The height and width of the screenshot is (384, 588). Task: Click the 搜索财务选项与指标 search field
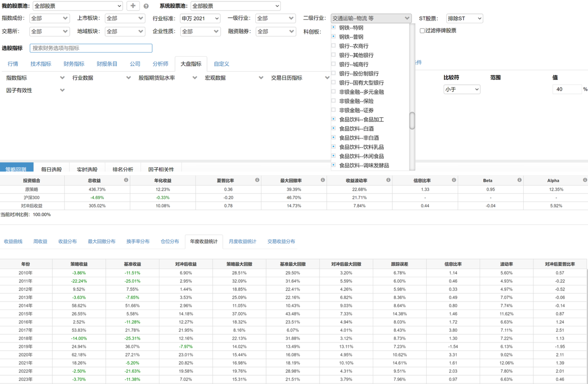[91, 48]
